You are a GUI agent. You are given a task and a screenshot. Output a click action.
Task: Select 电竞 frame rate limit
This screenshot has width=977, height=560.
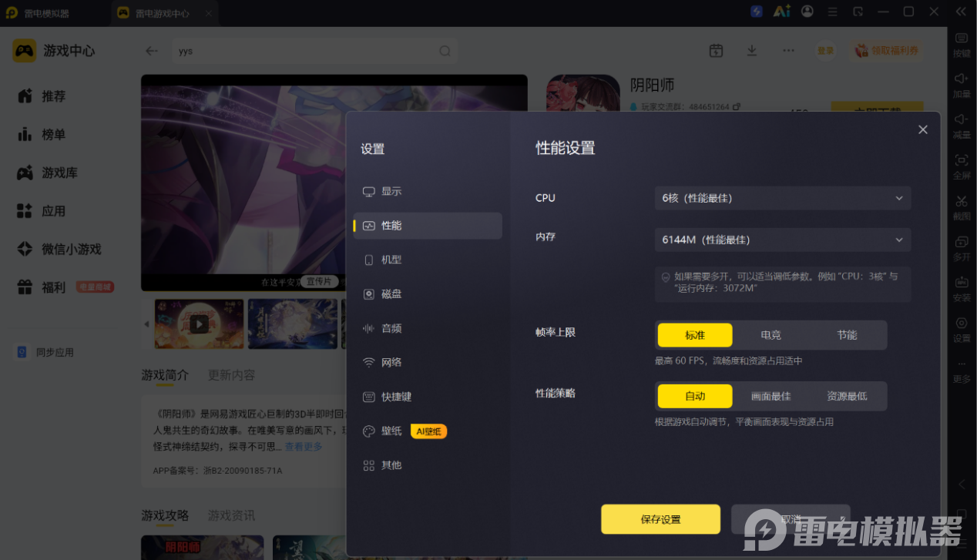coord(771,335)
